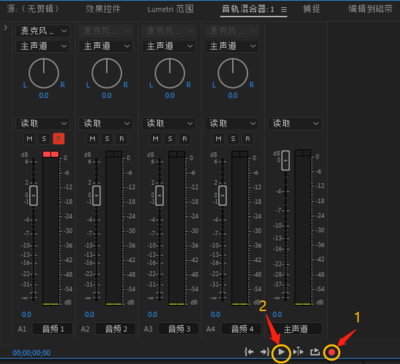Switch to the Source (no clip) tab
The image size is (400, 364).
pos(33,9)
